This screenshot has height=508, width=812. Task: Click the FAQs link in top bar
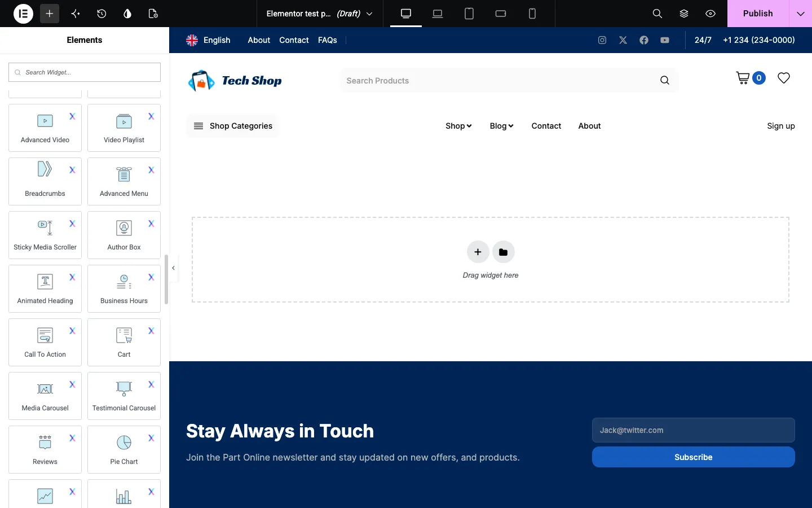(x=328, y=40)
